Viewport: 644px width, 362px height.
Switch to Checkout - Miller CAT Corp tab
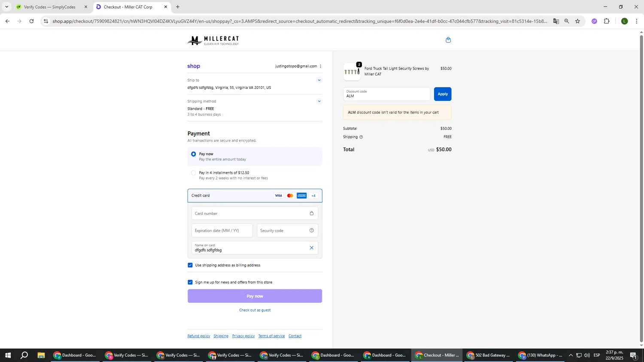click(x=132, y=7)
